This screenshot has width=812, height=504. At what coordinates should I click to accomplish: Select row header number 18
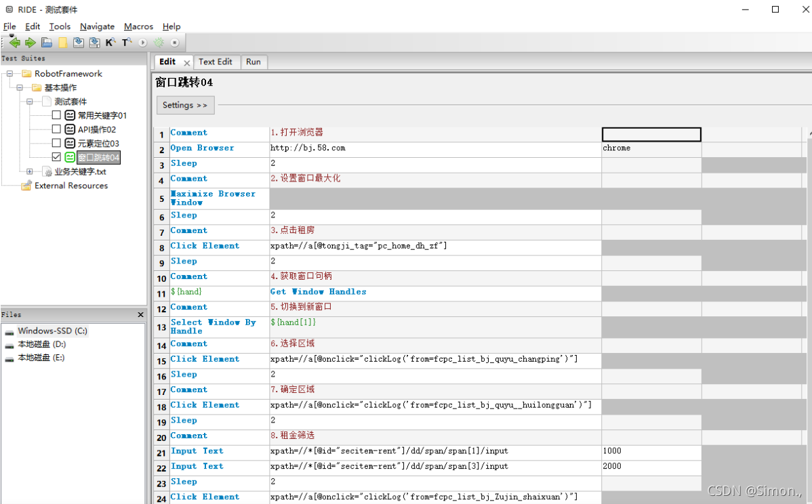[x=161, y=406]
